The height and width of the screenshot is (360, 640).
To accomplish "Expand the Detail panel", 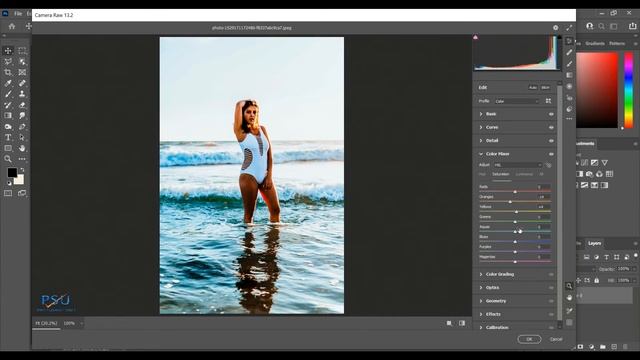I will 481,140.
